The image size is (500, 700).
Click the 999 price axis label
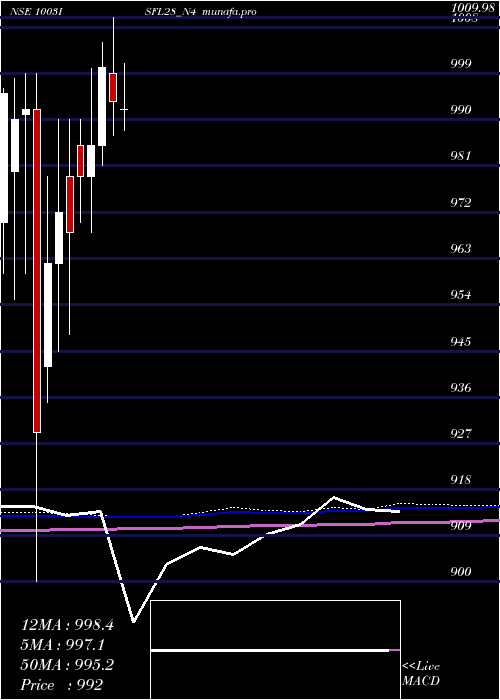click(461, 63)
